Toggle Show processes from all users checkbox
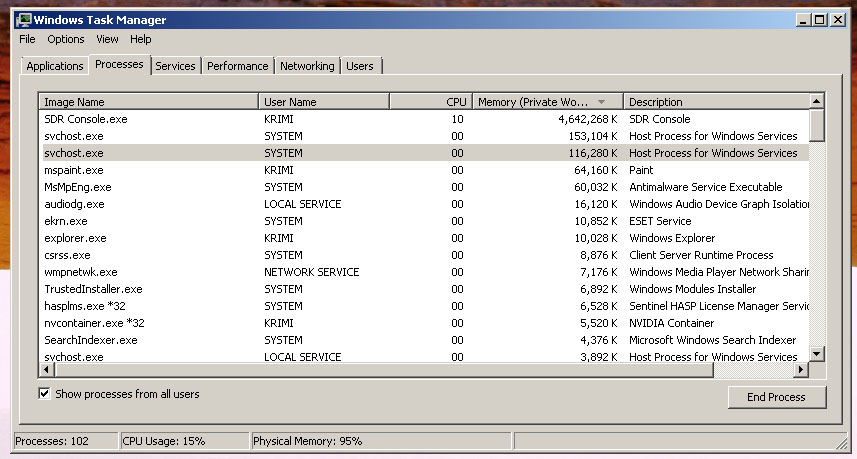The height and width of the screenshot is (459, 857). [x=45, y=394]
